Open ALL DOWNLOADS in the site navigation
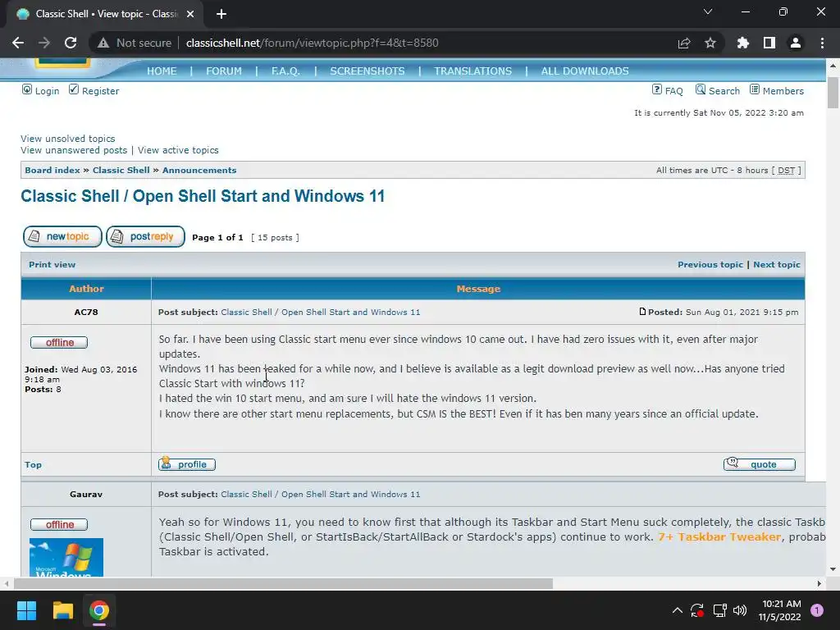Viewport: 840px width, 630px height. [585, 71]
